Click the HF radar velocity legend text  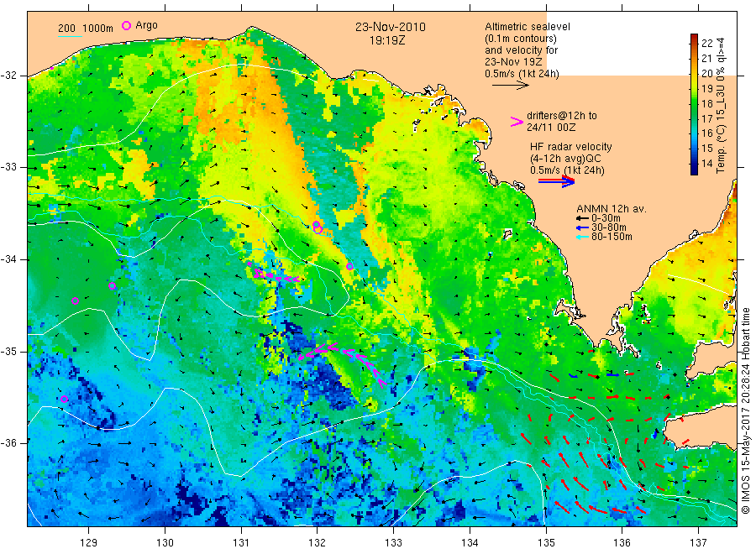click(571, 146)
